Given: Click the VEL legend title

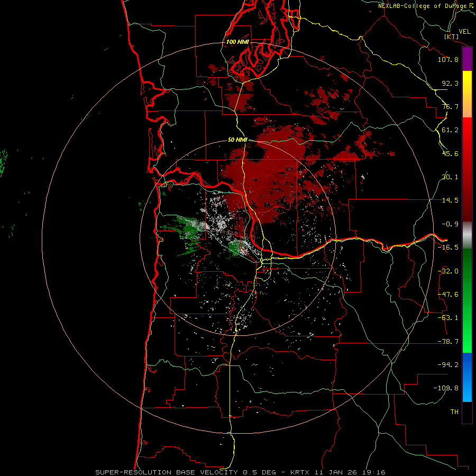Looking at the screenshot, I should click(x=464, y=32).
